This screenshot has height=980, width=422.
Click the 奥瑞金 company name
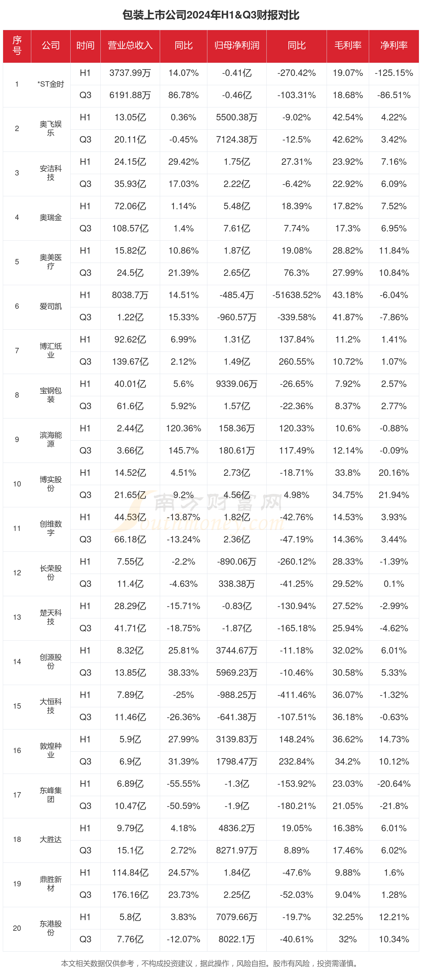pos(51,218)
